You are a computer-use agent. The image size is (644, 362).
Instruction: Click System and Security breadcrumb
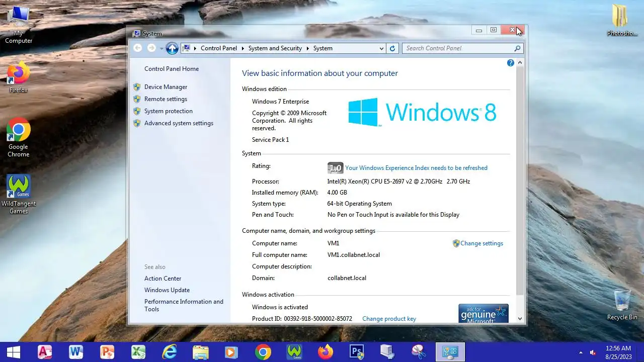coord(275,48)
